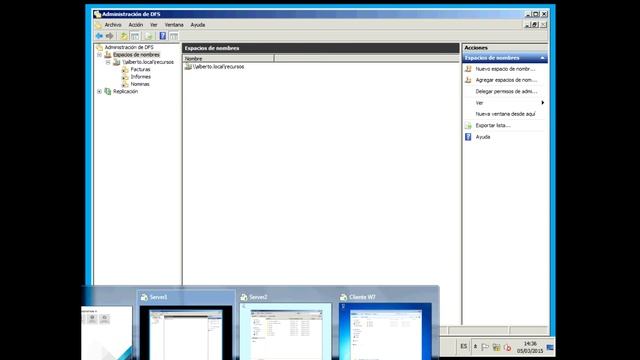Collapse the \\alberto.local\recursos tree node
The width and height of the screenshot is (640, 360).
[x=108, y=62]
